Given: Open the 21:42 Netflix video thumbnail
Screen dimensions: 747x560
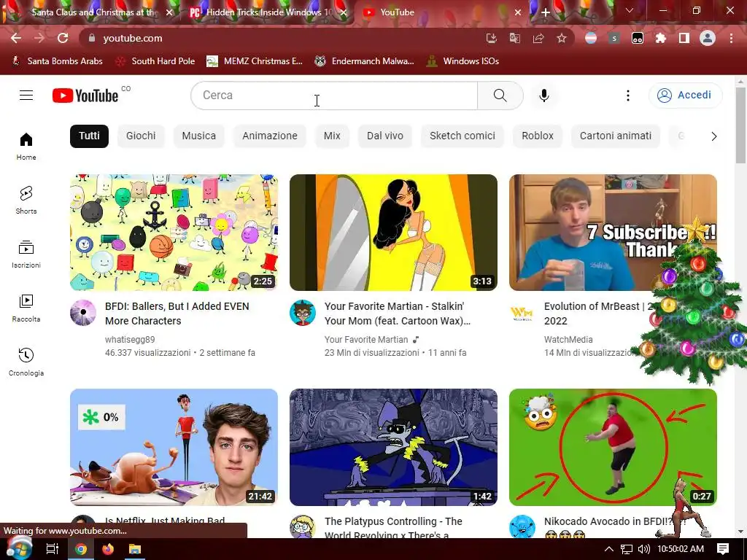Looking at the screenshot, I should pos(174,447).
